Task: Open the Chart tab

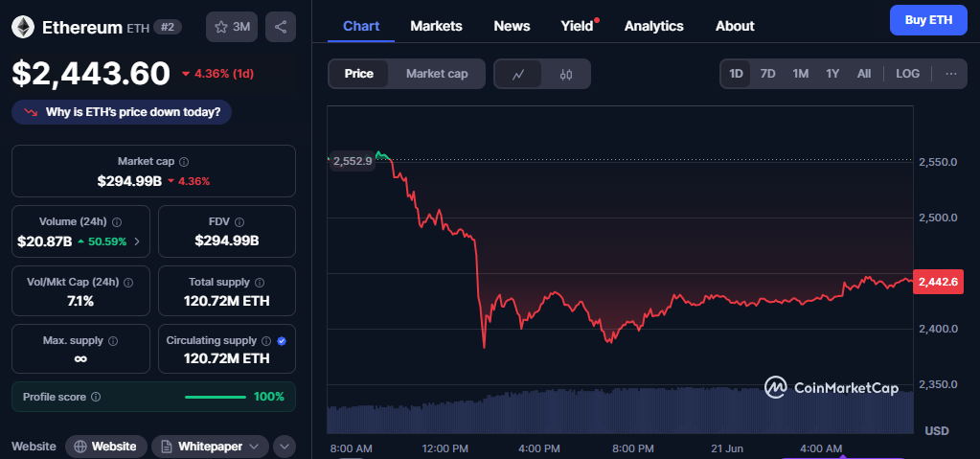Action: pos(361,26)
